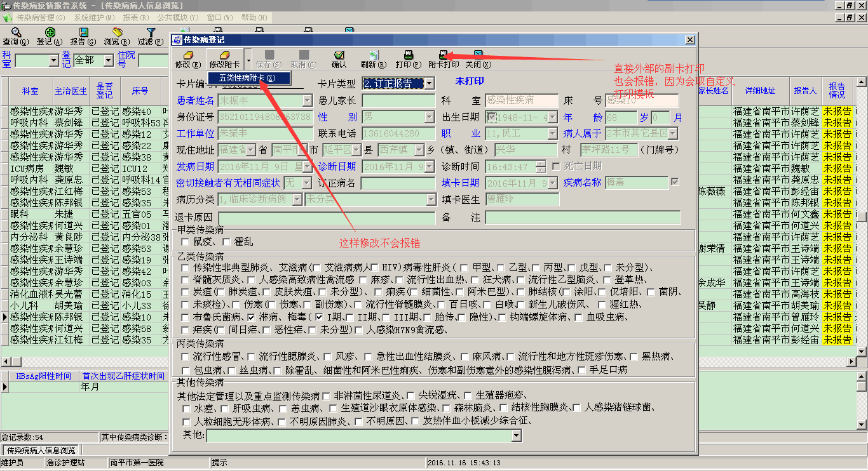Open the 患者姓名 dropdown

tap(308, 100)
